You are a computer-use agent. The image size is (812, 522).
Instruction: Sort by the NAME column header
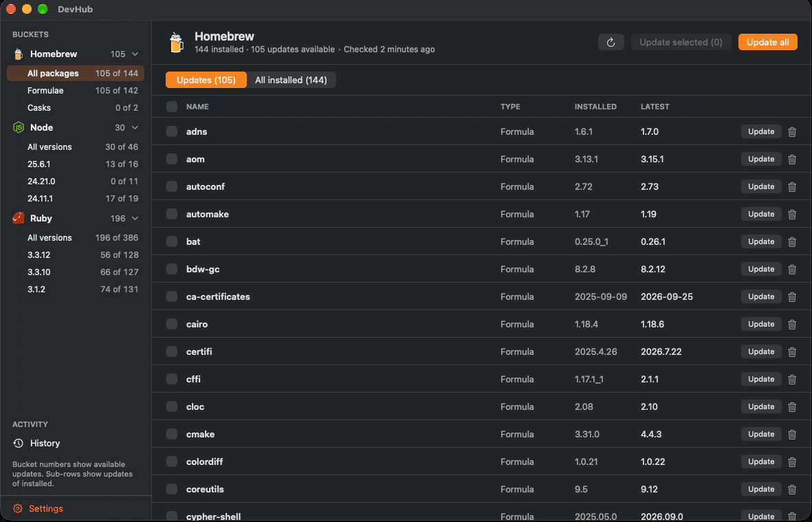[x=197, y=107]
